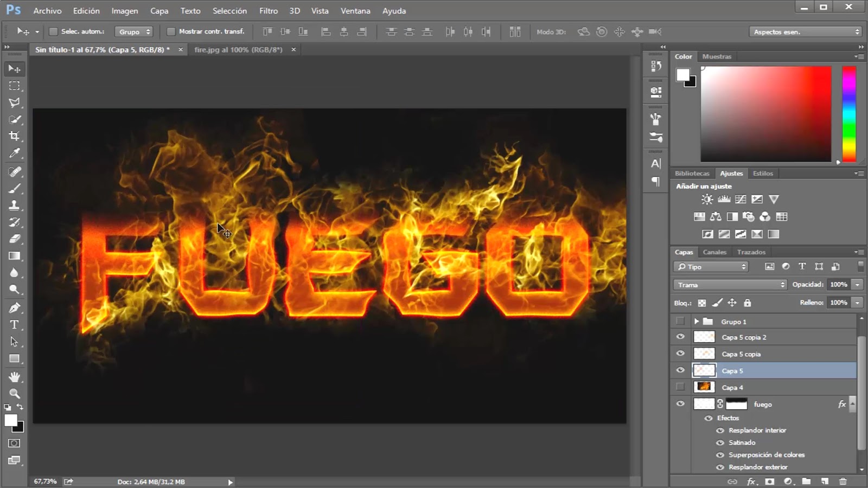Delete layer with trash icon

pyautogui.click(x=843, y=481)
